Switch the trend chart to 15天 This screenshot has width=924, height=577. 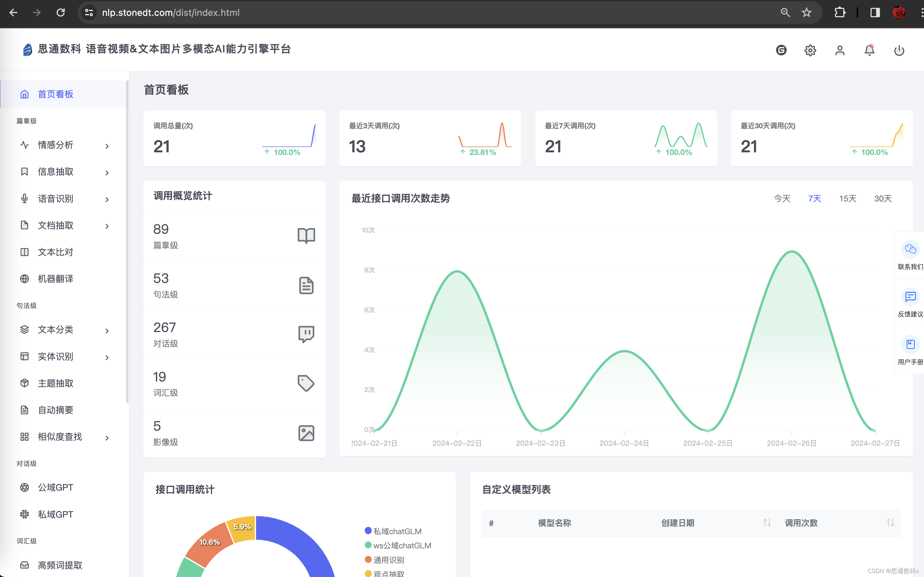(x=848, y=198)
